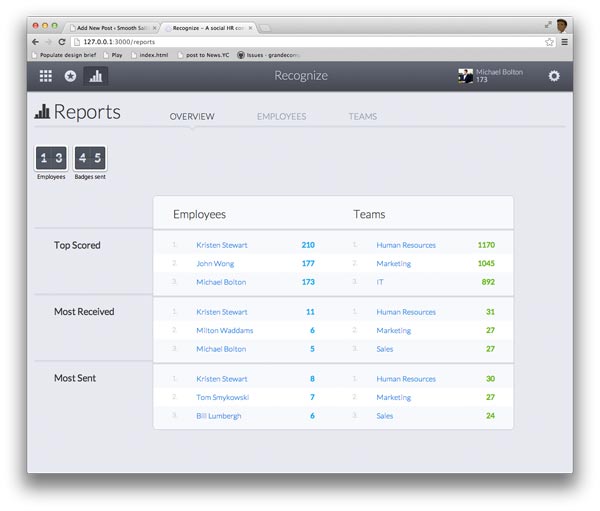Switch to Add New Post browser tab
Image resolution: width=600 pixels, height=511 pixels.
[112, 28]
